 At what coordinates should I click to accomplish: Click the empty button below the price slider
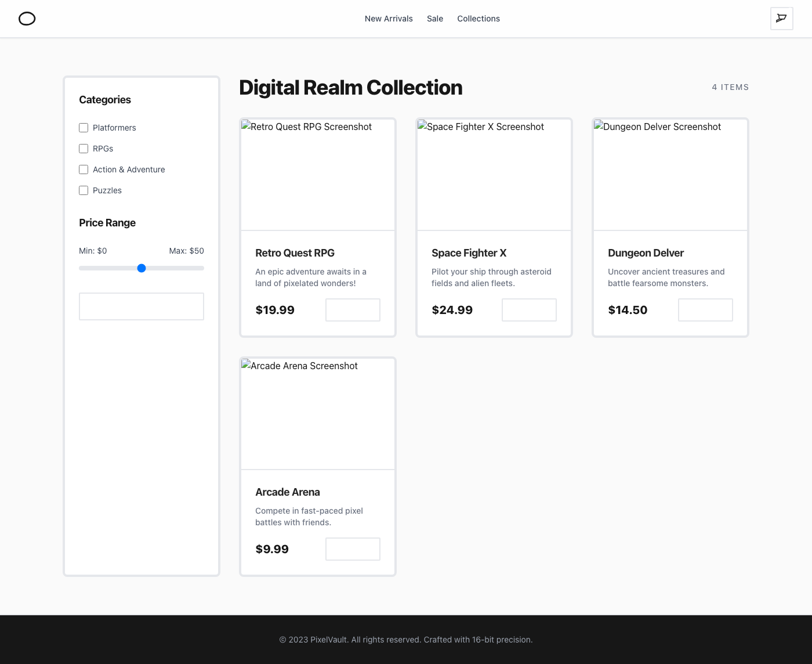141,306
